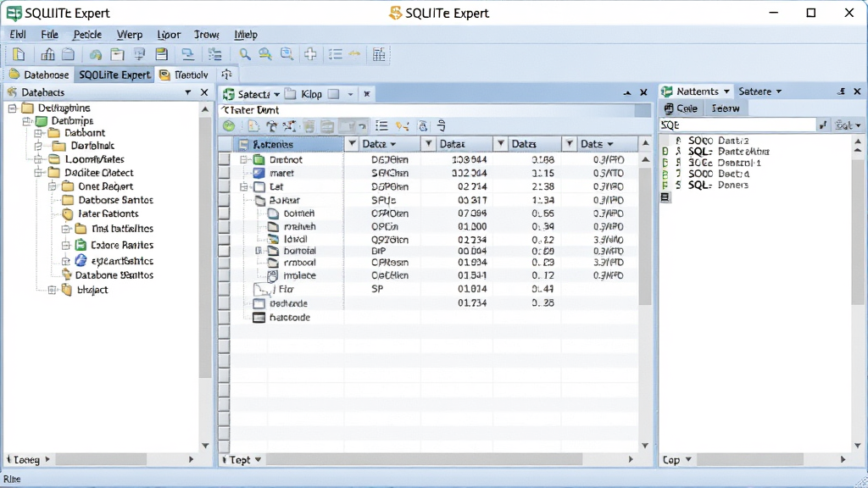Click the pin icon in the Nattemts panel header
Image resolution: width=868 pixels, height=488 pixels.
(842, 91)
